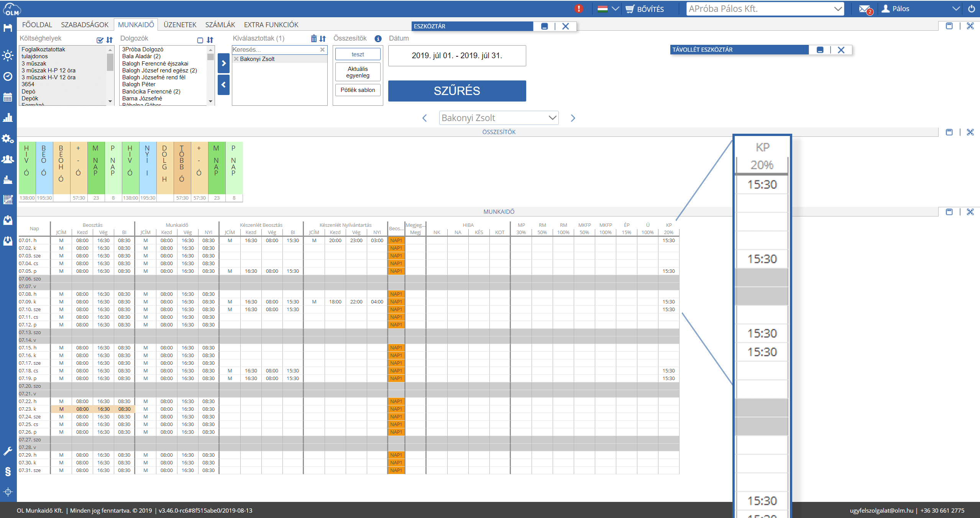Open the language flag dropdown
Viewport: 980px width, 518px height.
(x=608, y=9)
